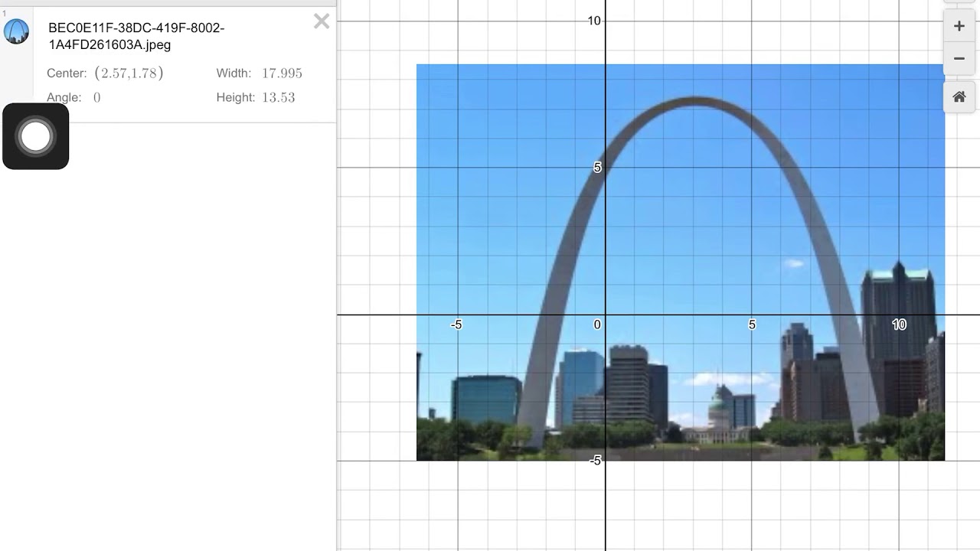Zoom out with the minus button
This screenshot has width=980, height=551.
959,59
